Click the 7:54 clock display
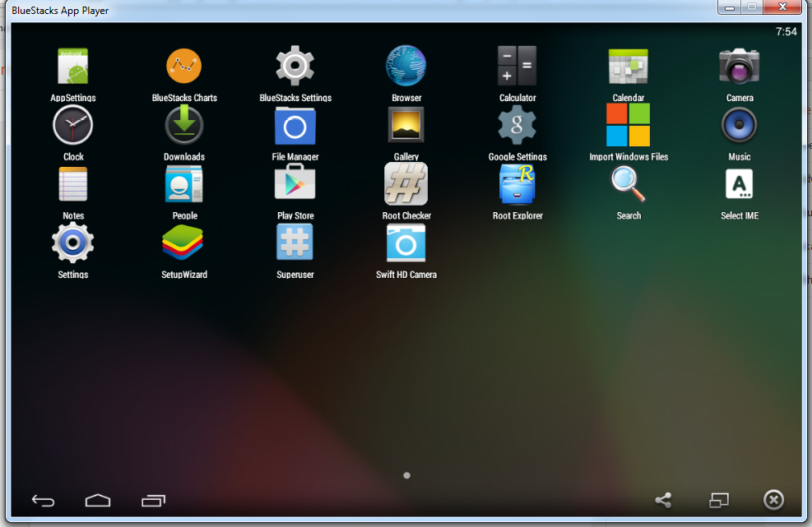 tap(786, 31)
